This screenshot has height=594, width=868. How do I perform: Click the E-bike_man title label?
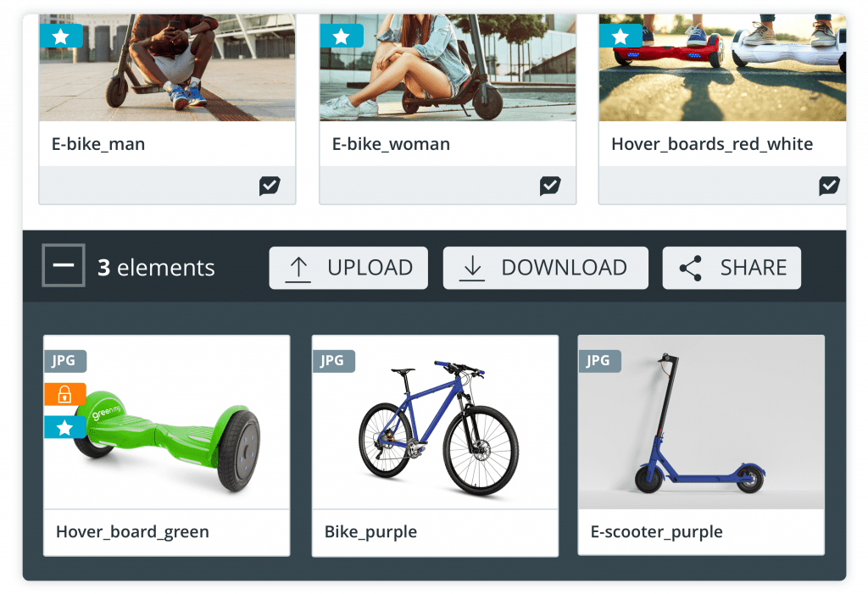[x=98, y=144]
